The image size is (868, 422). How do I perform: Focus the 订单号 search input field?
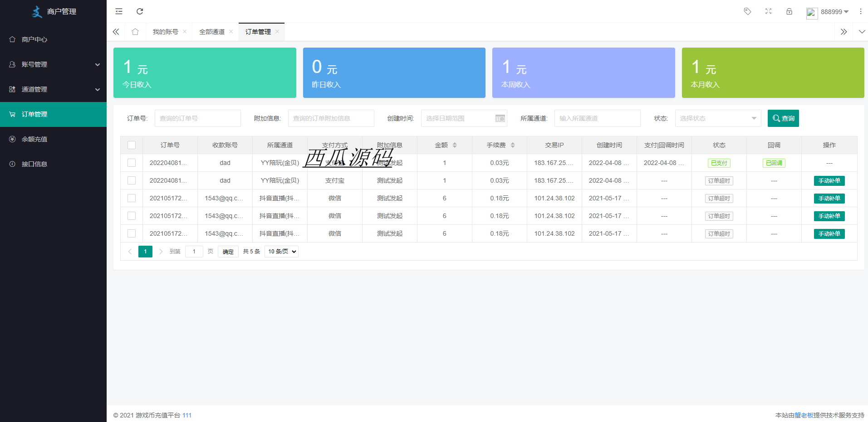(197, 118)
